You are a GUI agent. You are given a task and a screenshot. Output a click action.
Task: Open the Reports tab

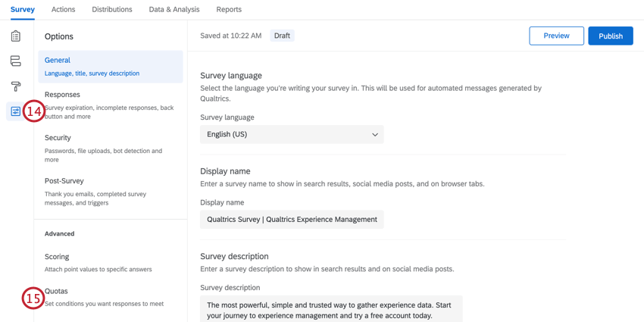point(229,10)
